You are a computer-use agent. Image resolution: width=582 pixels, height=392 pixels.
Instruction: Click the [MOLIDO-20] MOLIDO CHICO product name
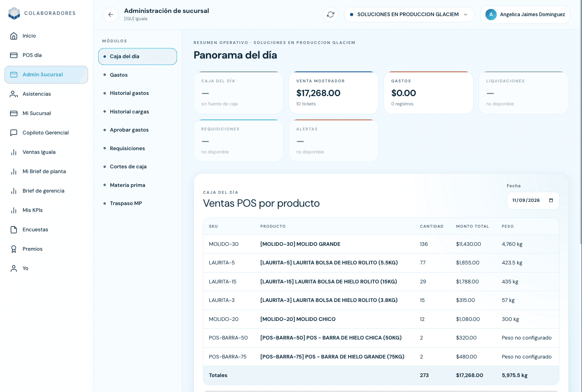tap(298, 319)
